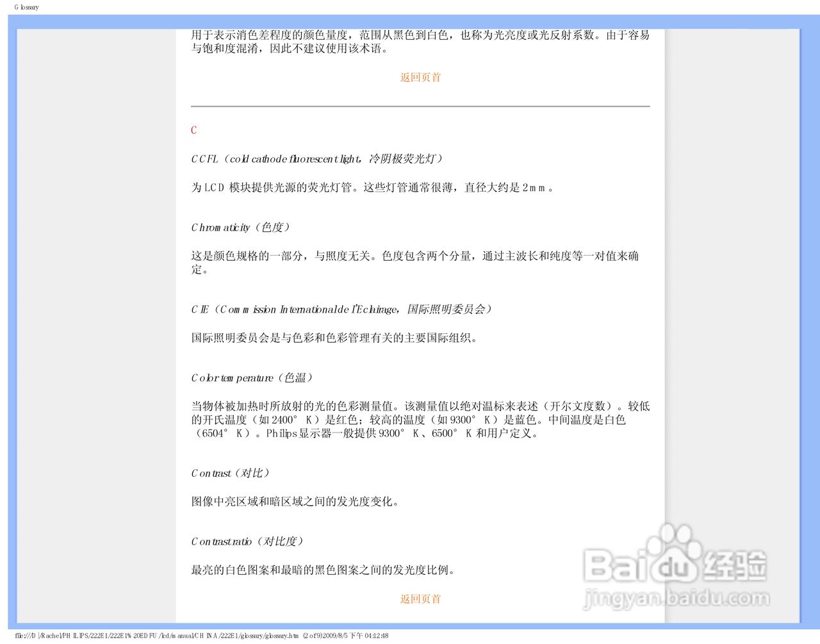820x644 pixels.
Task: Click the file path footer text
Action: [202, 636]
